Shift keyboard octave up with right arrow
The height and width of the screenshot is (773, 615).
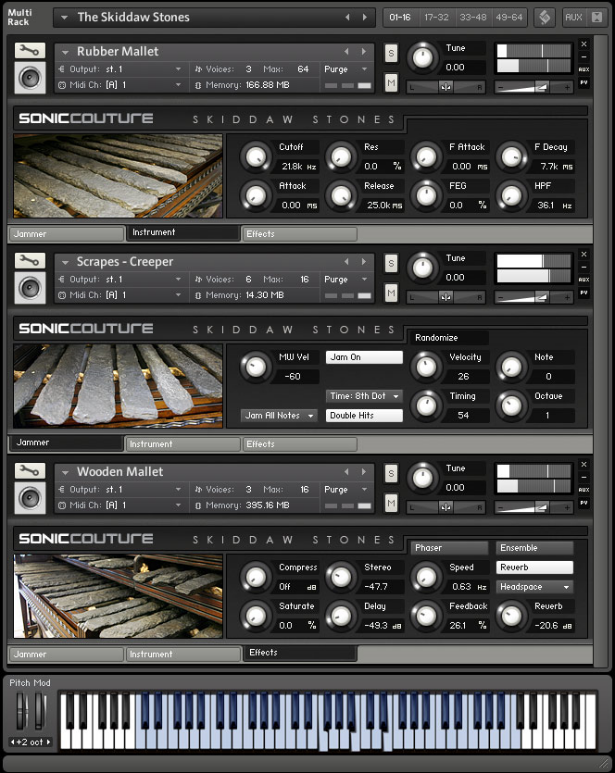pos(48,742)
